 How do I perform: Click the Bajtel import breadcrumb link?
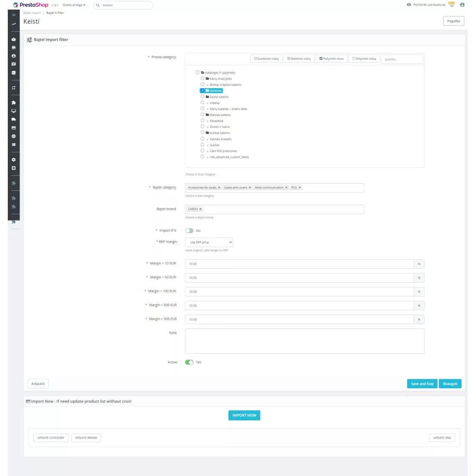click(x=32, y=13)
